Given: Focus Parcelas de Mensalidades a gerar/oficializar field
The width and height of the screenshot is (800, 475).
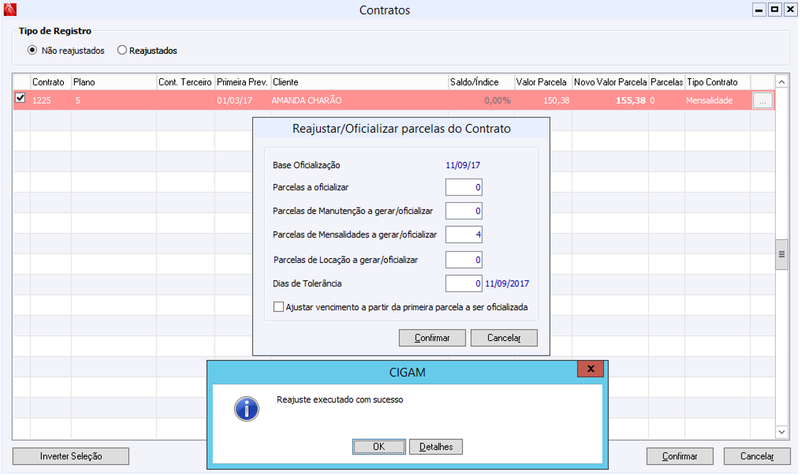Looking at the screenshot, I should tap(463, 235).
